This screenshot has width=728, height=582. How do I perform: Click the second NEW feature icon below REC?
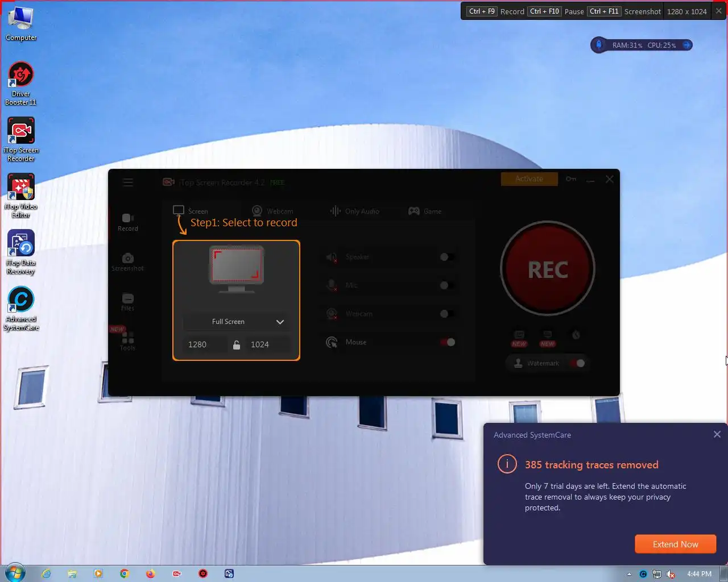click(x=548, y=338)
